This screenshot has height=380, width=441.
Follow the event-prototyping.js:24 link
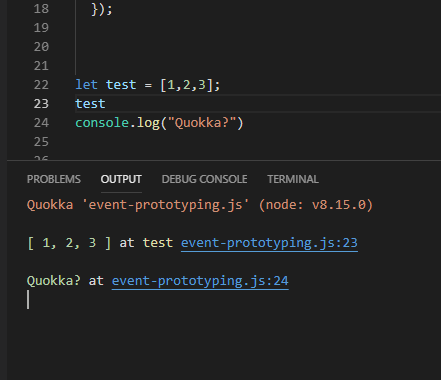(x=200, y=281)
